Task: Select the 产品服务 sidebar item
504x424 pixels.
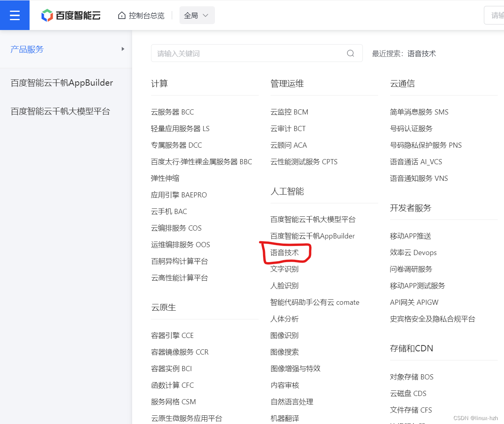Action: click(x=27, y=49)
